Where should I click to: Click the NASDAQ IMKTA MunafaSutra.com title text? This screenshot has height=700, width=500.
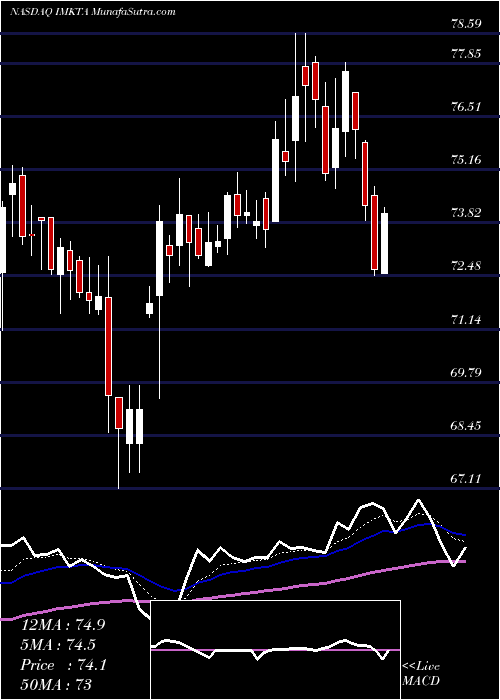[x=93, y=12]
